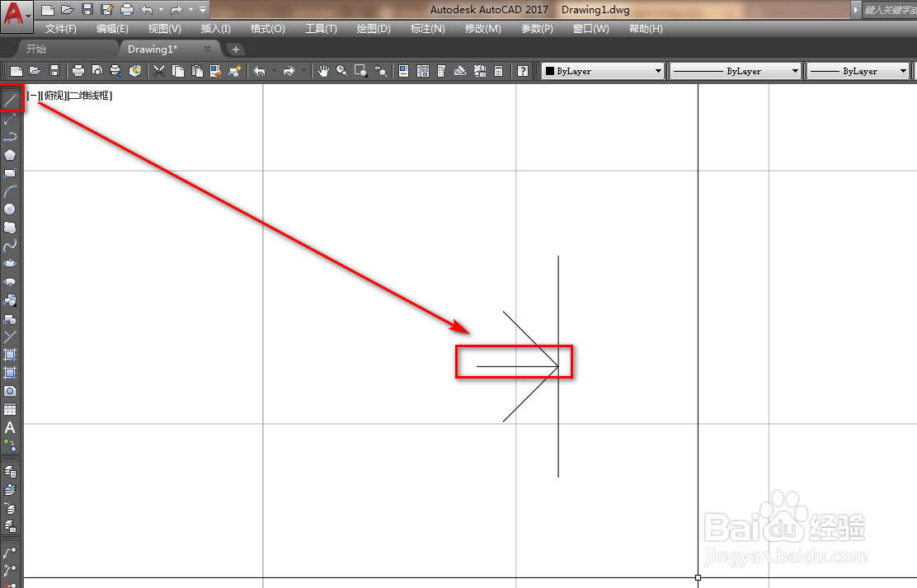The image size is (917, 588).
Task: Select the Polygon tool
Action: tap(10, 155)
